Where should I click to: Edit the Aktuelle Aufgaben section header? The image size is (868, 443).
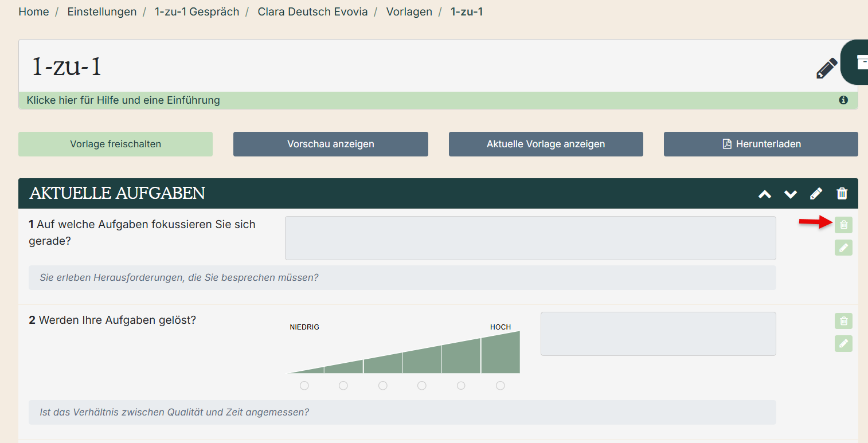[x=816, y=194]
